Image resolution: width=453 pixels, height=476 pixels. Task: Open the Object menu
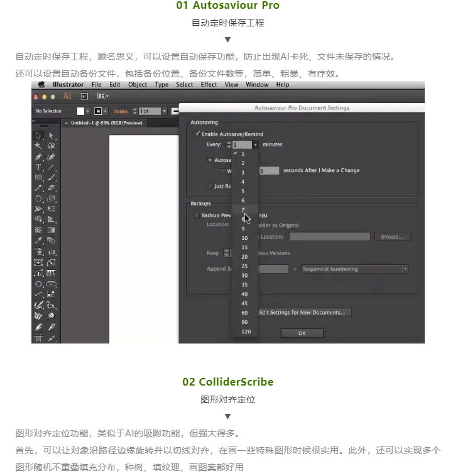tap(138, 85)
